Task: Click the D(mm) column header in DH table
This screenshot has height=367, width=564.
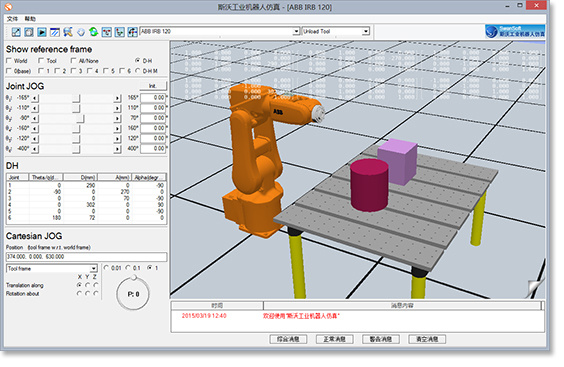Action: (x=80, y=177)
